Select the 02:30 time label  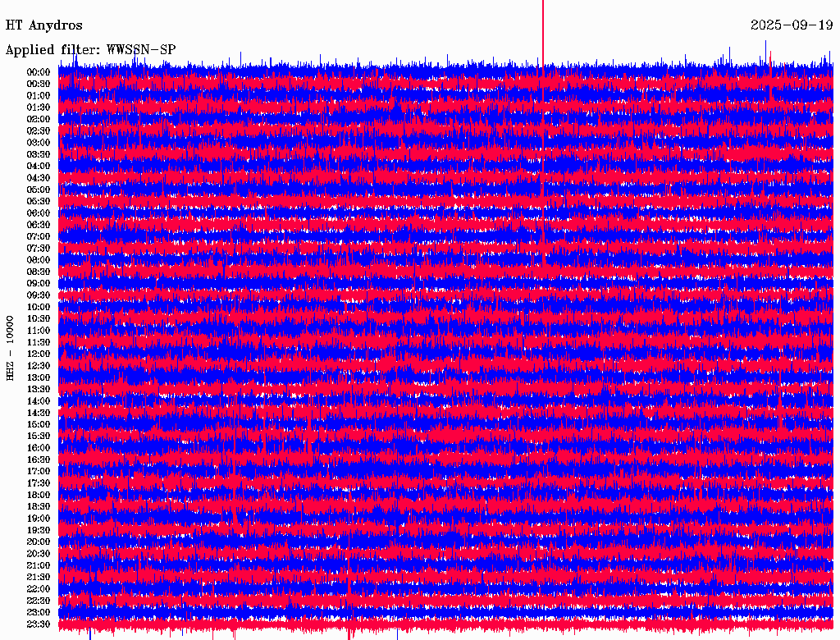[39, 130]
